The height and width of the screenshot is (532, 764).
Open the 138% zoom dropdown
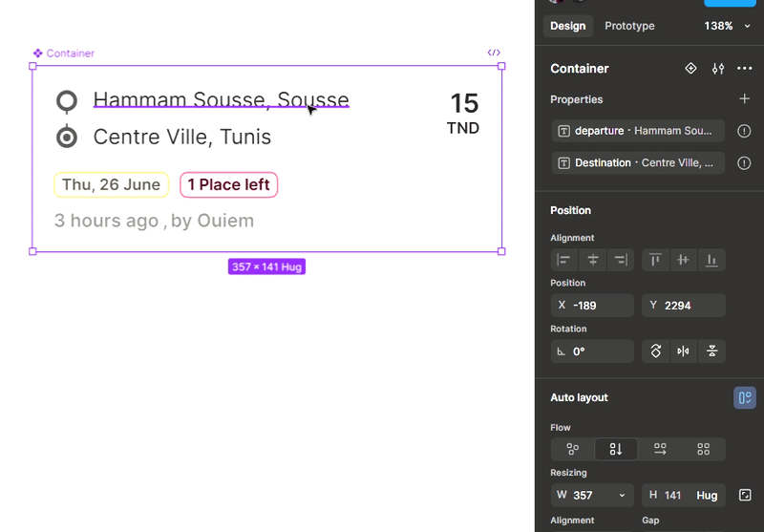tap(727, 26)
